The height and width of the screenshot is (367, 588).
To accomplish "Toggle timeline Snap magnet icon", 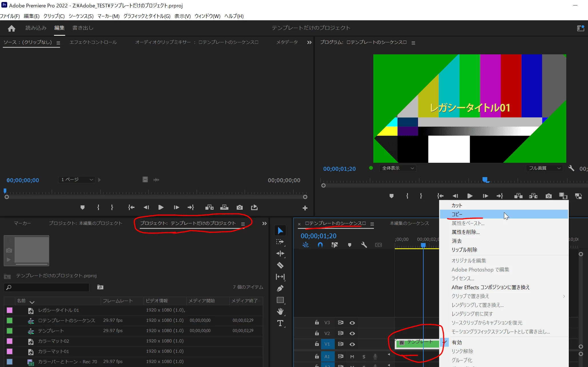I will tap(320, 245).
